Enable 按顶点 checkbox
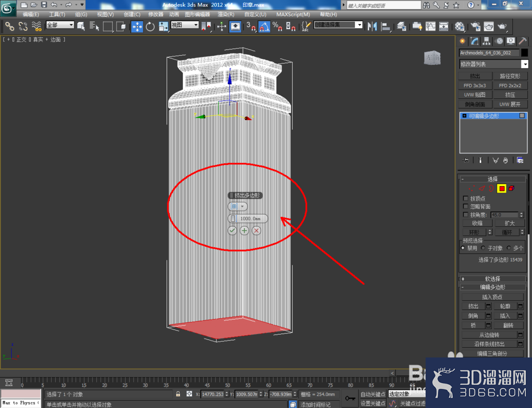The height and width of the screenshot is (408, 532). click(465, 198)
